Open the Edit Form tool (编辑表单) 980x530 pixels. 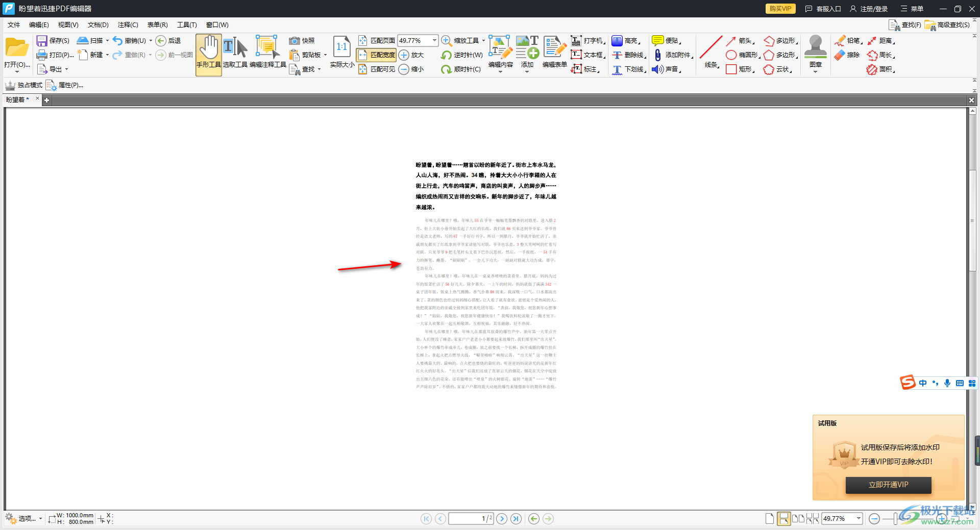tap(555, 53)
